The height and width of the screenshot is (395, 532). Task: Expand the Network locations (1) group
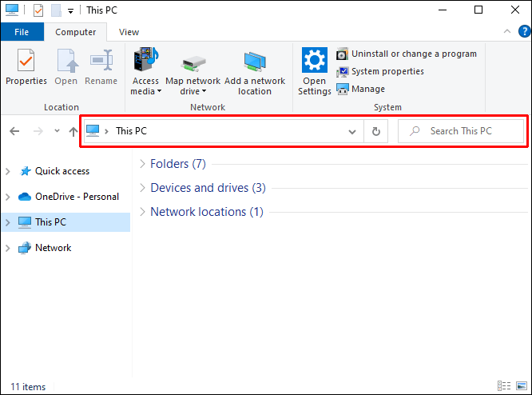(143, 212)
